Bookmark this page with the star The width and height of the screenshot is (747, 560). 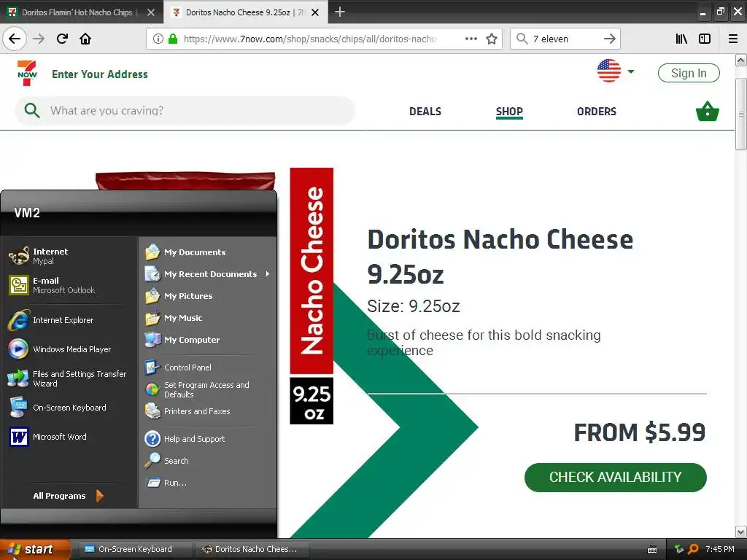[492, 39]
